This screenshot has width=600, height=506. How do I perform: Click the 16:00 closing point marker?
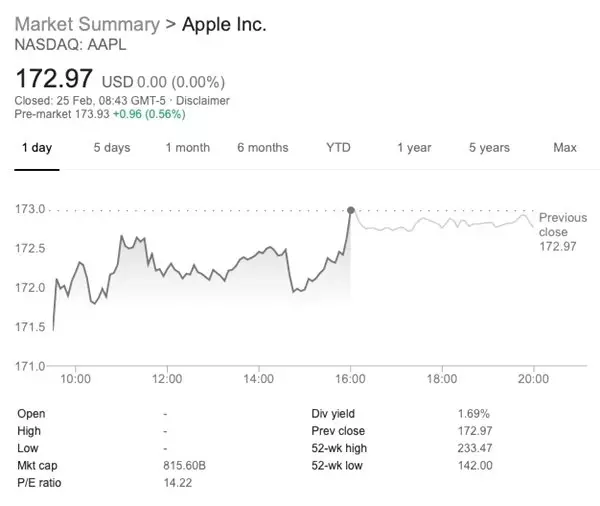pyautogui.click(x=350, y=210)
